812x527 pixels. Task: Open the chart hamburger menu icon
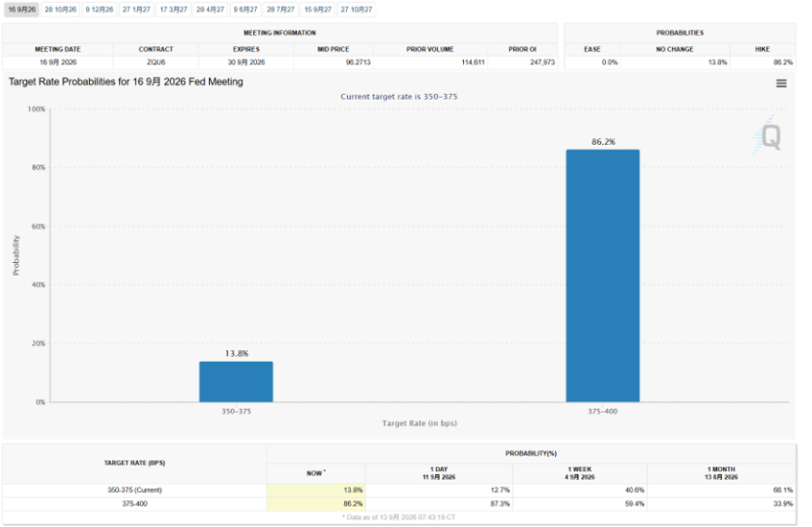[781, 83]
